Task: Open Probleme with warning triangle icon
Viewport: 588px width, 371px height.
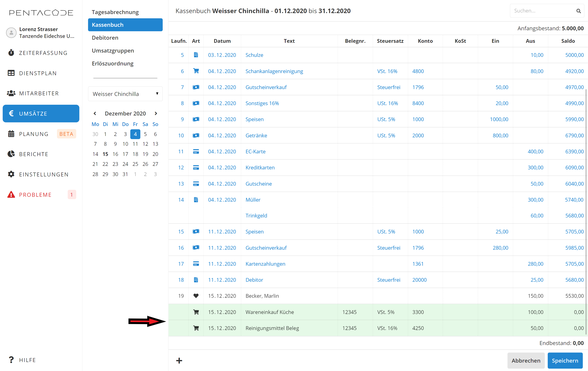Action: pyautogui.click(x=35, y=195)
